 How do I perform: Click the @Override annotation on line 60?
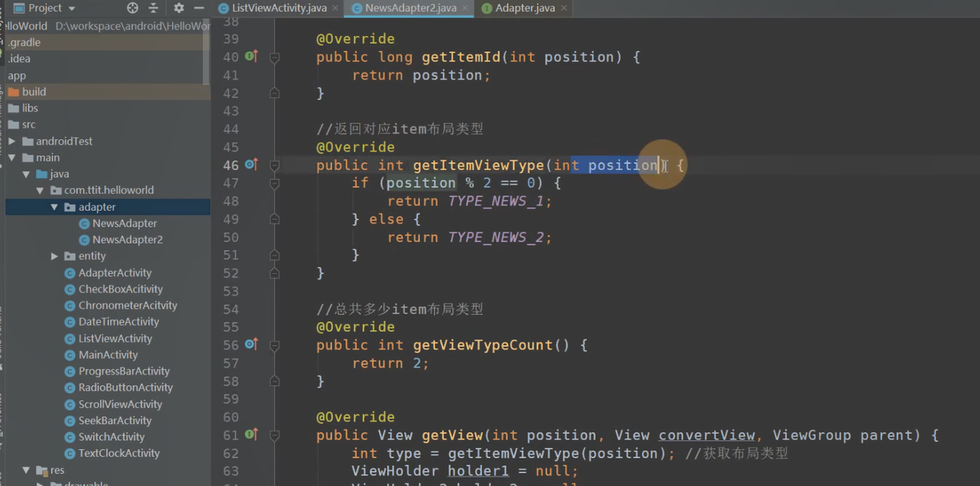pos(355,417)
